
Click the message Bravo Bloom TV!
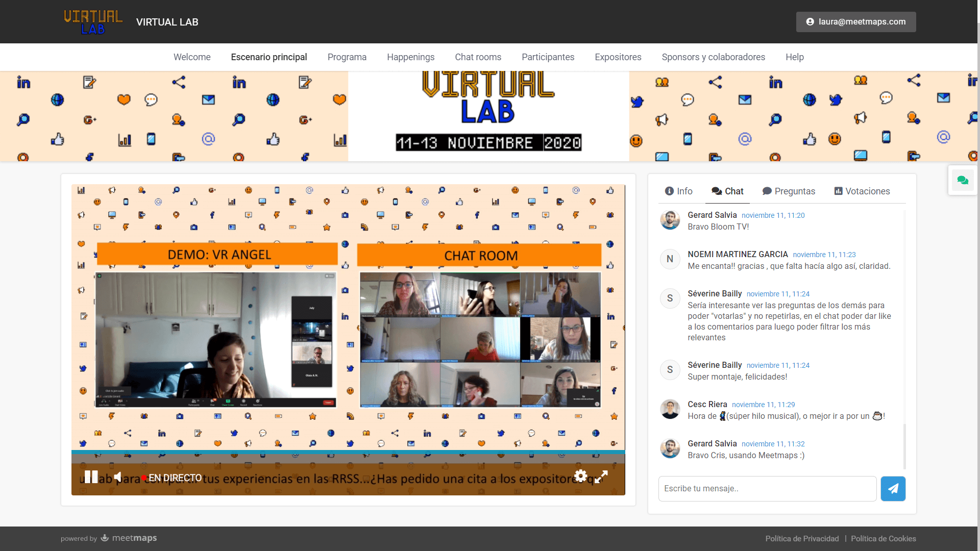tap(718, 227)
